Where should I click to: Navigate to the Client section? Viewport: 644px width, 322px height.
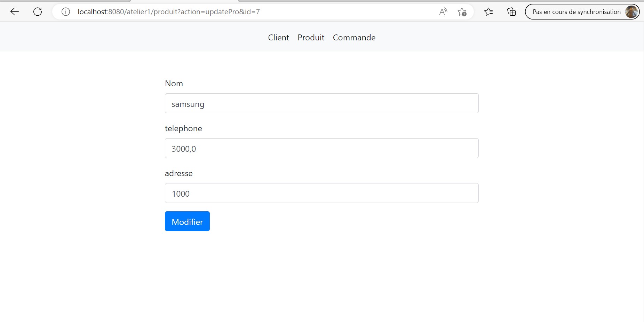tap(278, 38)
